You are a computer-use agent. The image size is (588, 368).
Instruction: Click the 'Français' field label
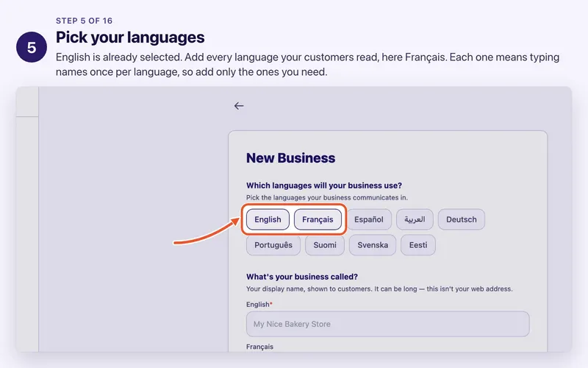coord(259,347)
